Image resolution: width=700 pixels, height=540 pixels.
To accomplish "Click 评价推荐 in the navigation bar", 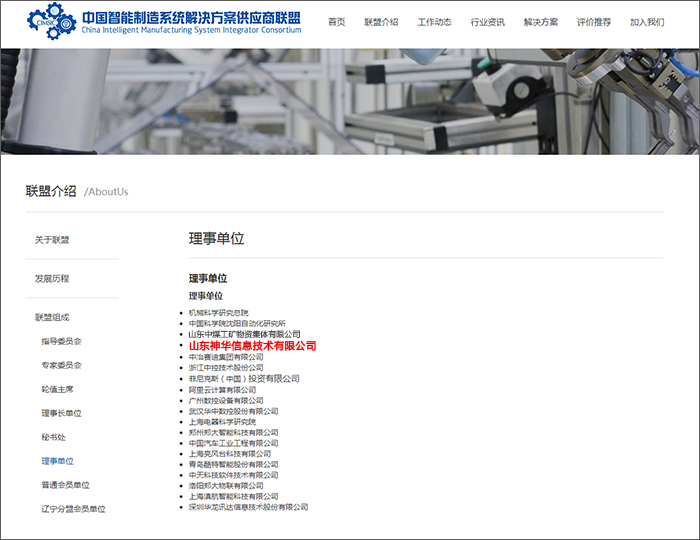I will 594,22.
